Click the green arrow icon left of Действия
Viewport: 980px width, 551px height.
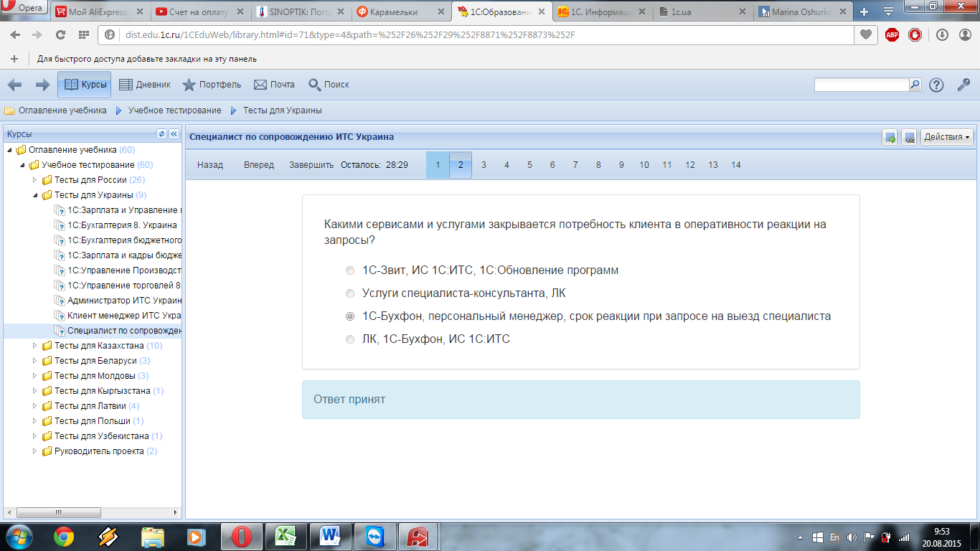click(890, 137)
